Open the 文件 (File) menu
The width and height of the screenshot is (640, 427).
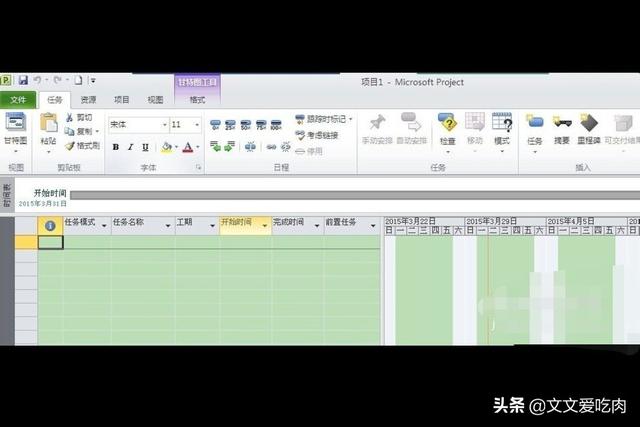pos(18,99)
